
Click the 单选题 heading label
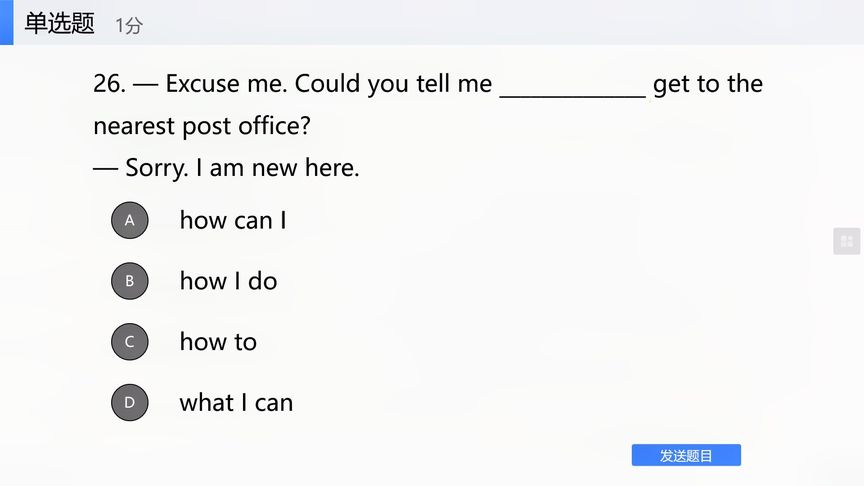tap(60, 24)
